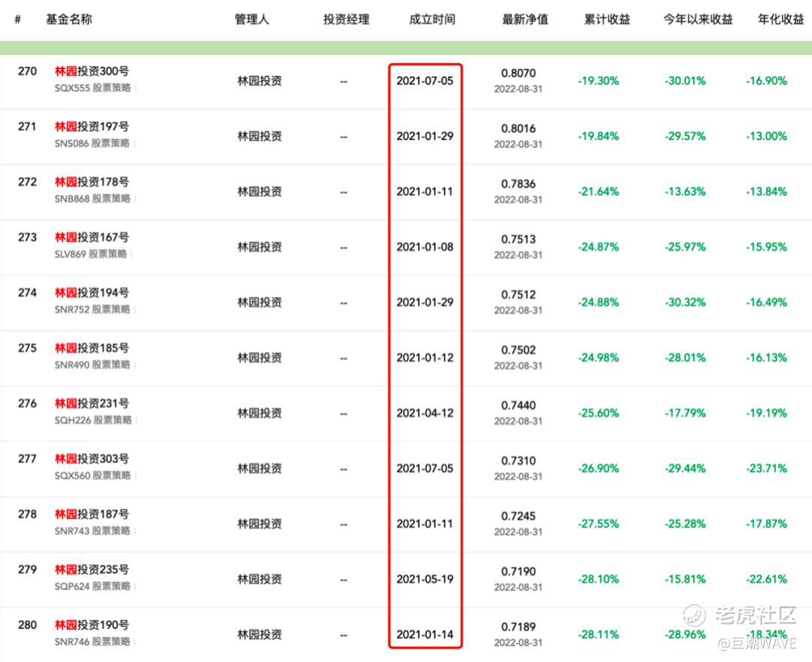Image resolution: width=812 pixels, height=662 pixels.
Task: Click annualized return -15.95%
Action: (766, 247)
